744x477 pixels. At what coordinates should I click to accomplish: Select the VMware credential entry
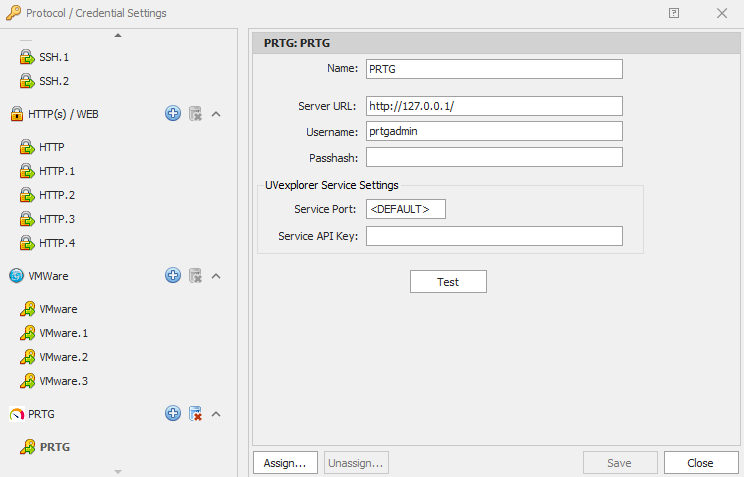click(58, 309)
